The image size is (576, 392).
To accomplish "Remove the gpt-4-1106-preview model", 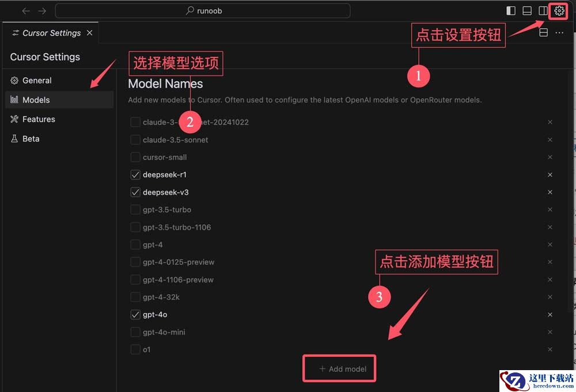I will pos(550,280).
